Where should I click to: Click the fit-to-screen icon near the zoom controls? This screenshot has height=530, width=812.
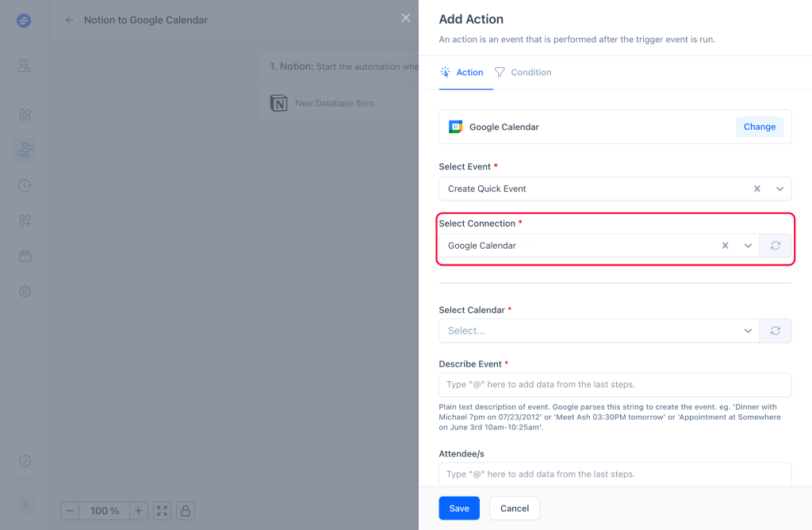click(162, 511)
